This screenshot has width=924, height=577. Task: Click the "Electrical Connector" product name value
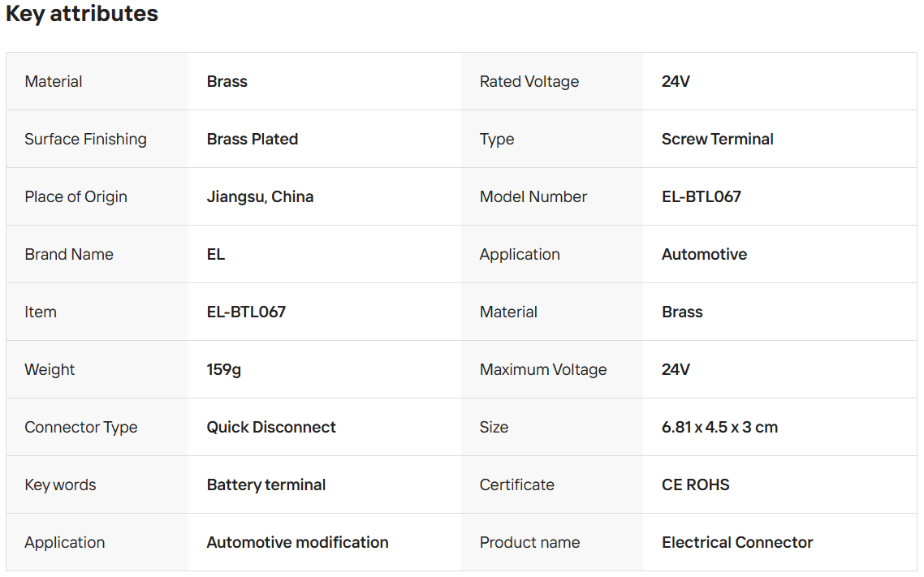tap(737, 542)
